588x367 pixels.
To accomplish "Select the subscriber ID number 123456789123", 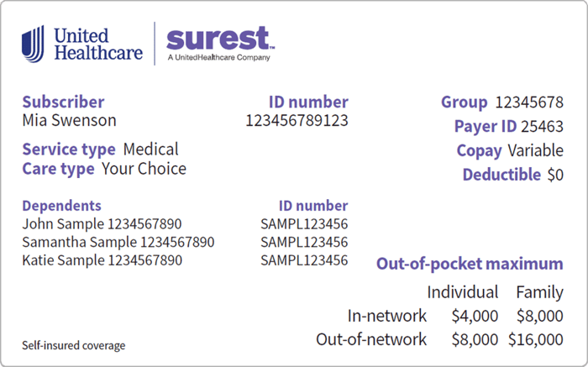I will point(297,120).
